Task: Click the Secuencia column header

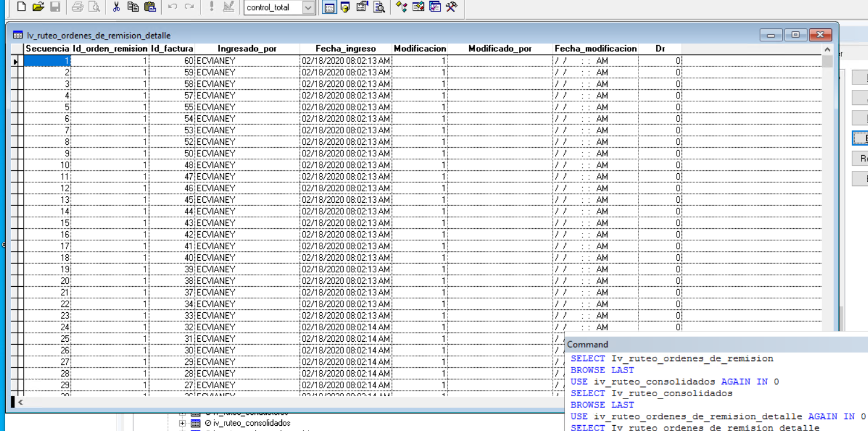Action: [x=48, y=49]
